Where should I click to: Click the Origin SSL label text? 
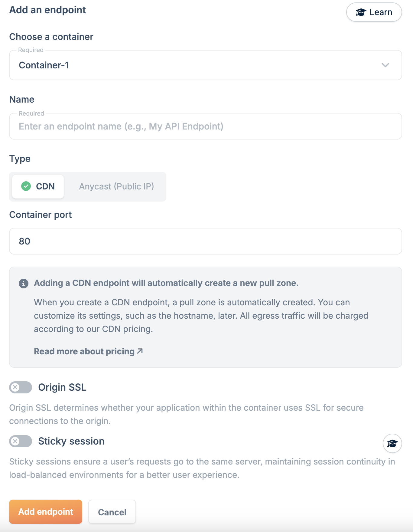(x=62, y=387)
